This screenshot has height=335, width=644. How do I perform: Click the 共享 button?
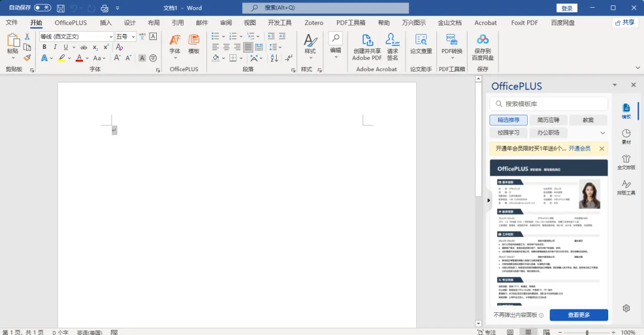coord(625,23)
